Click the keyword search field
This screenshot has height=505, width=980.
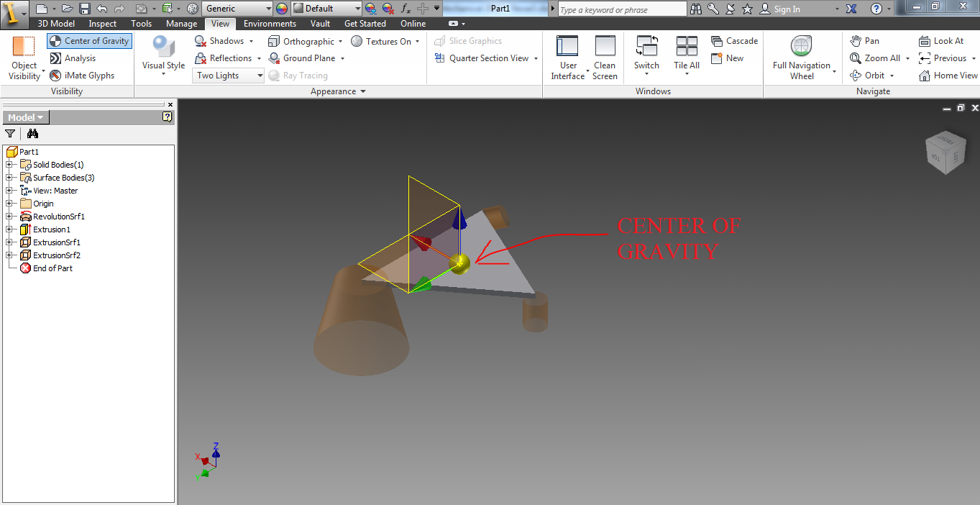(x=621, y=9)
